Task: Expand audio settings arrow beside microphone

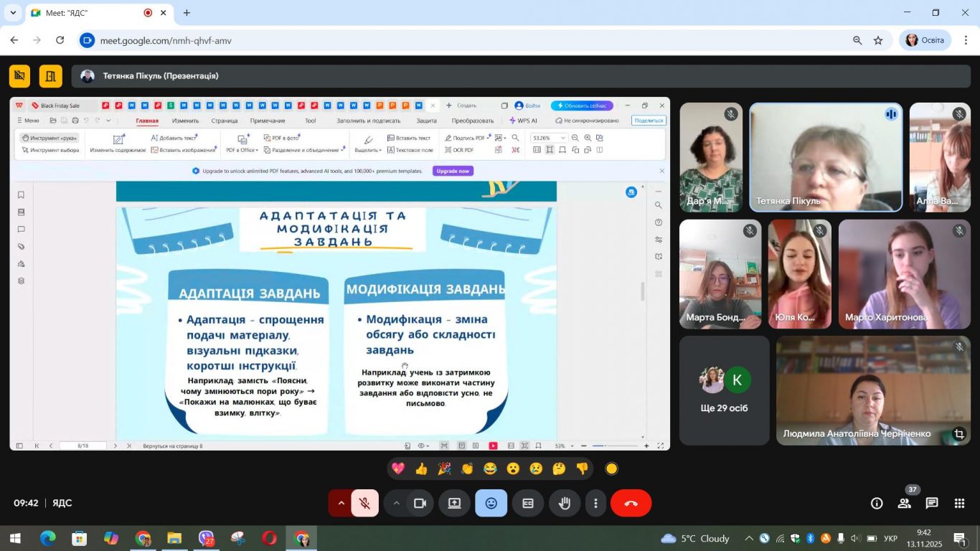Action: pyautogui.click(x=341, y=504)
